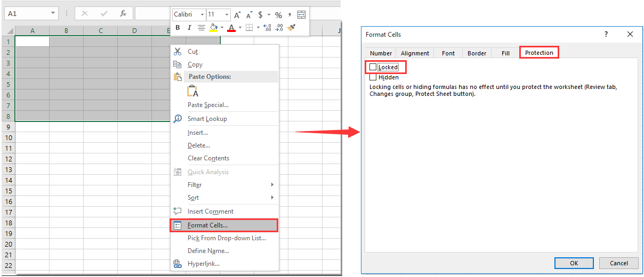Viewport: 644px width, 277px height.
Task: Click the Format Painter brush icon
Action: (291, 28)
